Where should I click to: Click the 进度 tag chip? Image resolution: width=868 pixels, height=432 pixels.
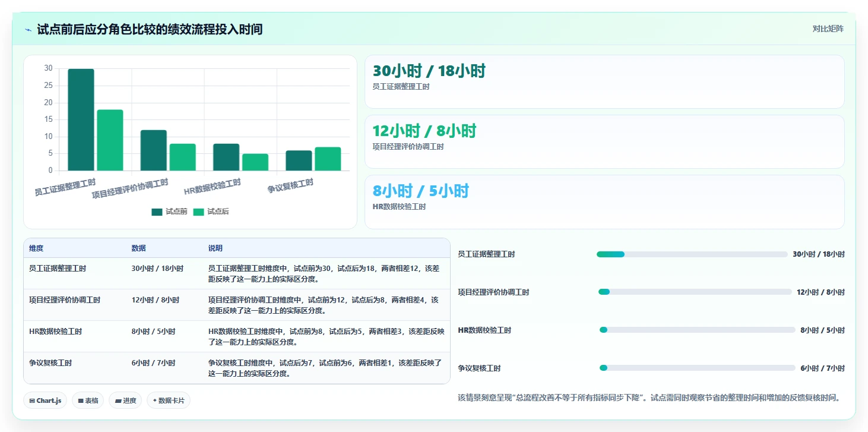[x=125, y=401]
